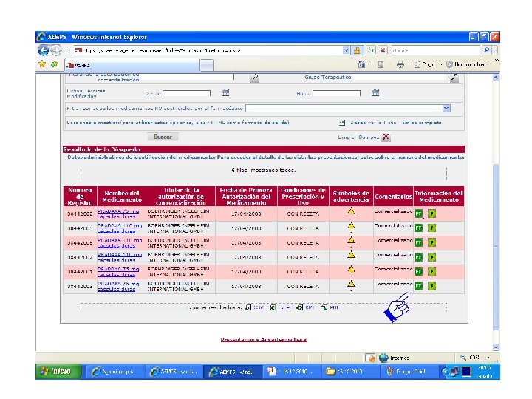
Task: Open the recent pages dropdown next to Forward
Action: coord(66,50)
